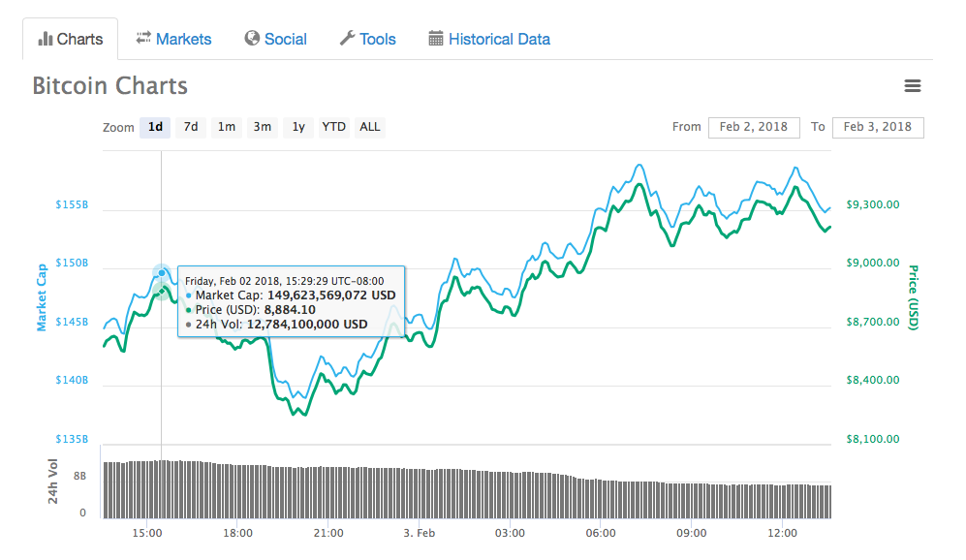Toggle the Market Cap series visibility
This screenshot has width=966, height=560.
coord(41,294)
